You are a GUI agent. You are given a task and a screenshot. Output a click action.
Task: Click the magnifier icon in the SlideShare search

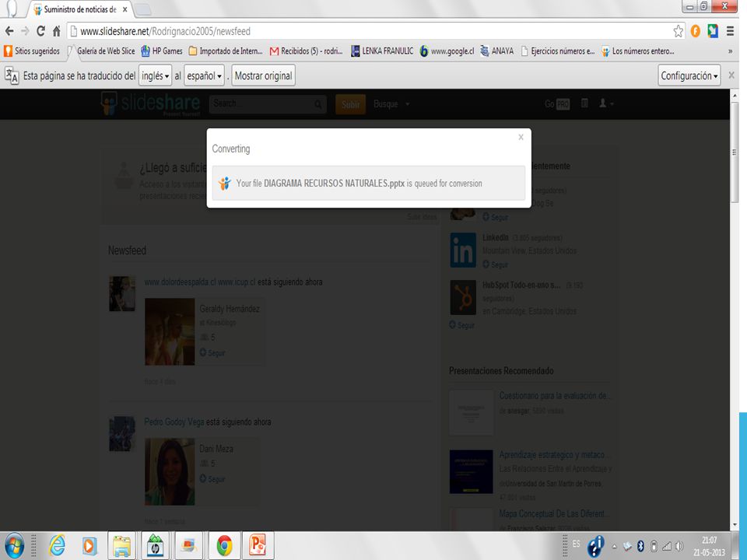point(318,104)
